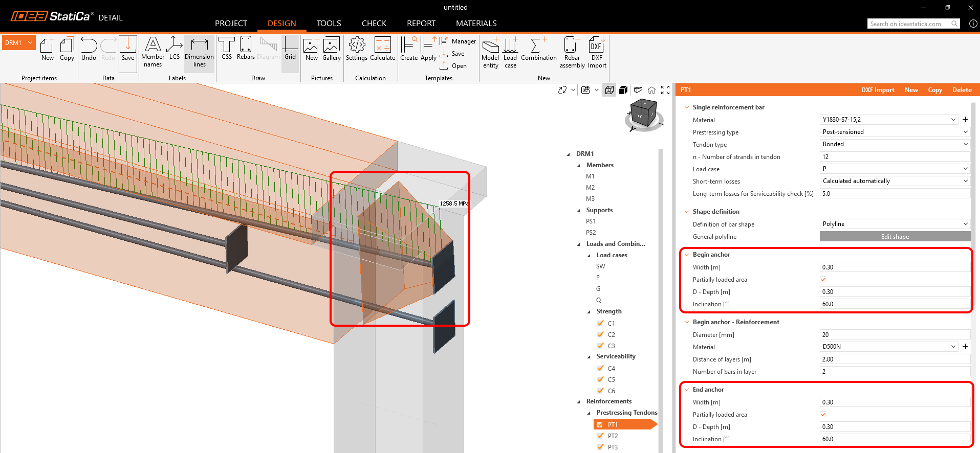Uncheck Begin anchor Partially loaded area
Viewport: 980px width, 453px height.
coord(823,280)
